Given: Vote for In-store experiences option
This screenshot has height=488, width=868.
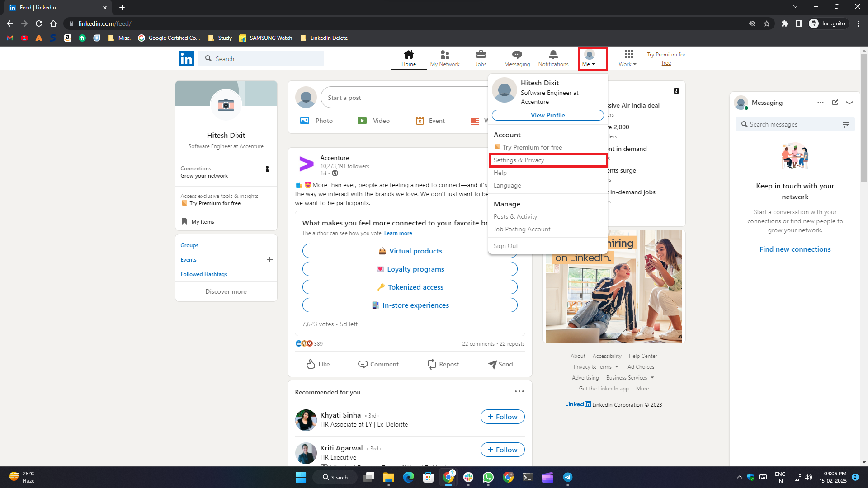Looking at the screenshot, I should 410,305.
